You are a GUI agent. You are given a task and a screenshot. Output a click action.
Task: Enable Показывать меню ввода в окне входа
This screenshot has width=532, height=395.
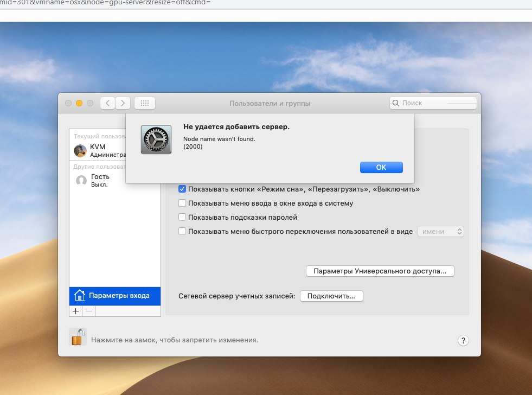click(182, 203)
